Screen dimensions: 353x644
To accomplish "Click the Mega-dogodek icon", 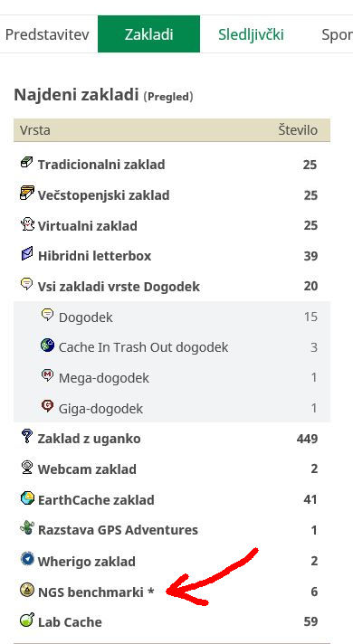I will click(x=48, y=375).
